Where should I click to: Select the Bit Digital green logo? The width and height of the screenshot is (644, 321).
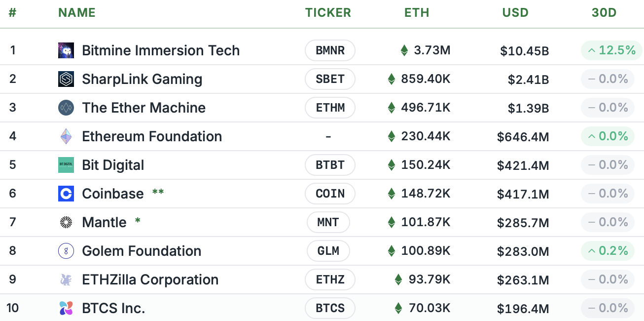coord(66,164)
